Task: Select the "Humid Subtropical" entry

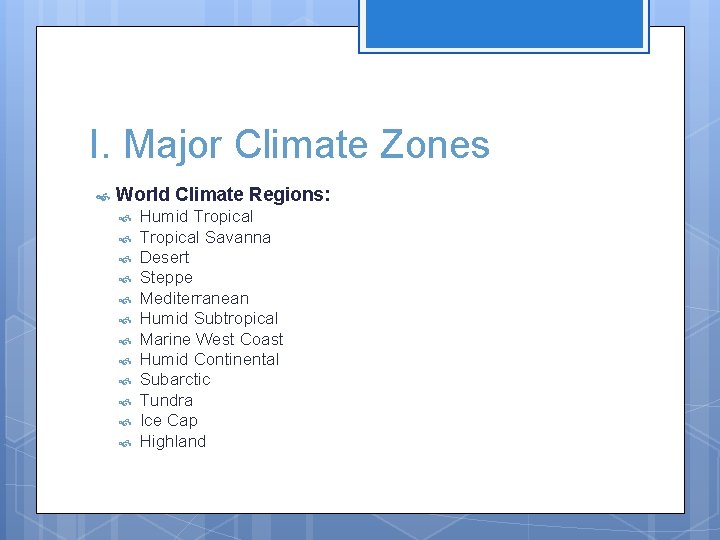Action: pyautogui.click(x=209, y=319)
